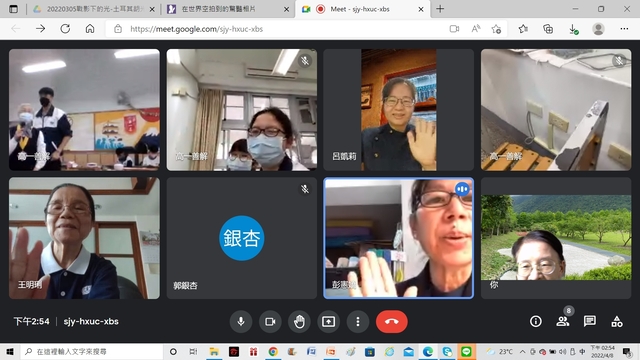The width and height of the screenshot is (640, 360).
Task: Open File Explorer from taskbar
Action: pos(214,351)
